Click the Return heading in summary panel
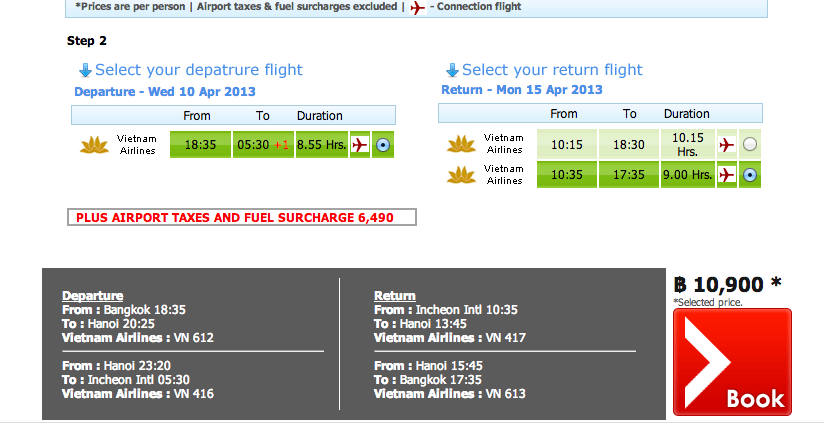This screenshot has width=824, height=423. [x=395, y=295]
